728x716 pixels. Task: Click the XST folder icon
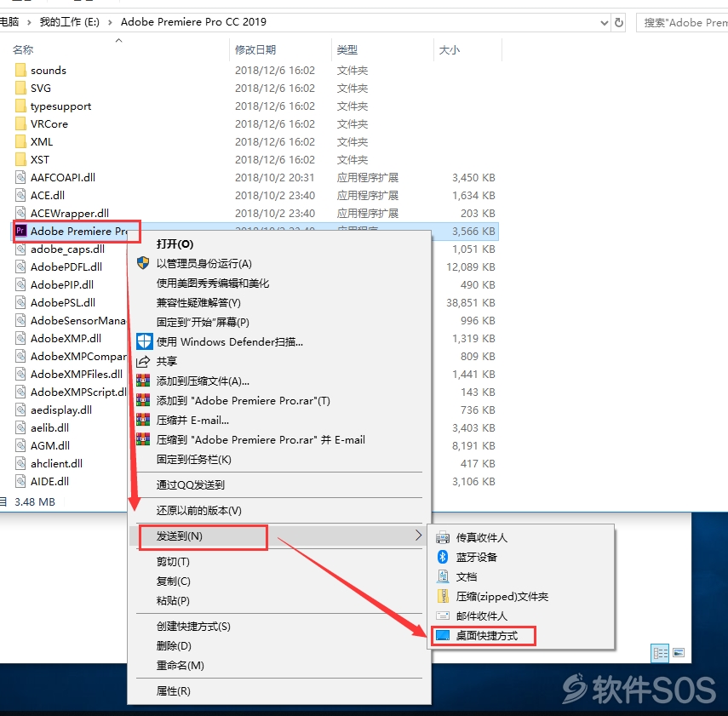coord(20,159)
